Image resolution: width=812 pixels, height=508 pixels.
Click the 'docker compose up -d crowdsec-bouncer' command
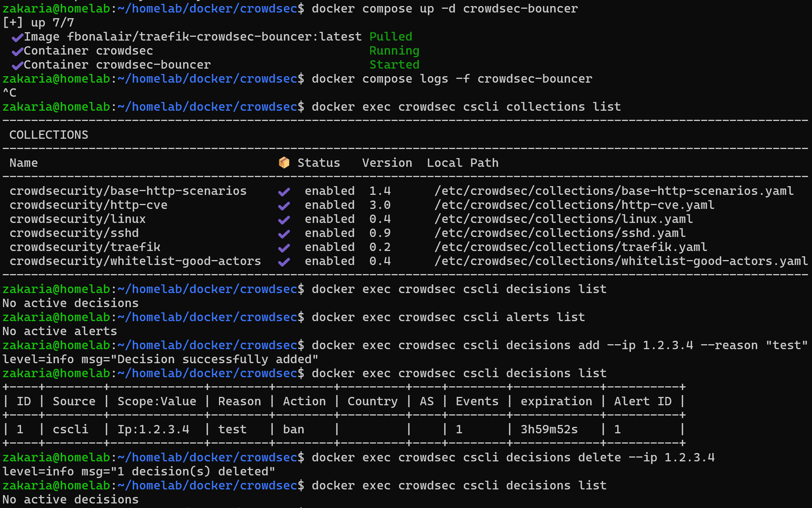pos(445,9)
